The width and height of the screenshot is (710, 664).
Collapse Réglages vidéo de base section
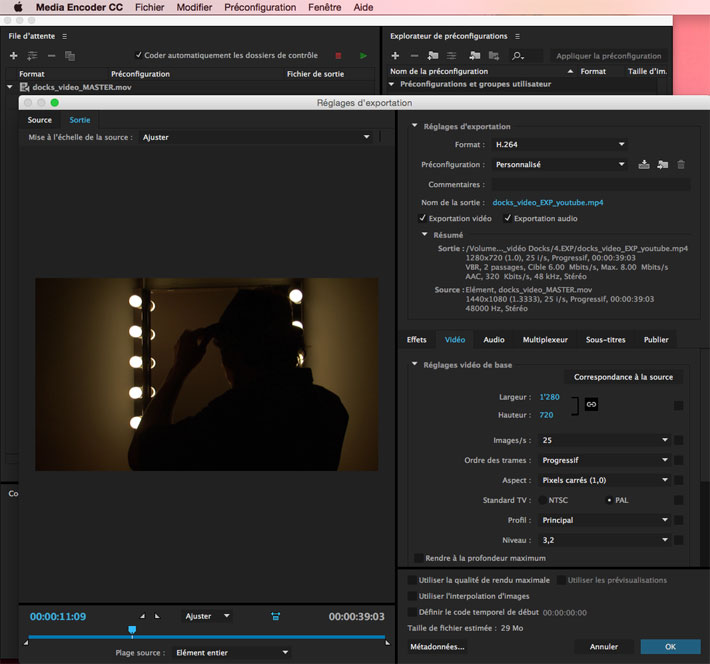coord(414,364)
